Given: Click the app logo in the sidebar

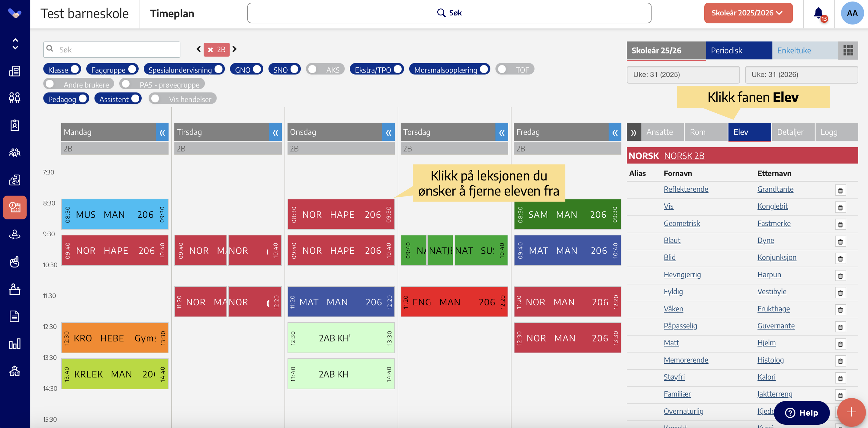Looking at the screenshot, I should pyautogui.click(x=15, y=14).
